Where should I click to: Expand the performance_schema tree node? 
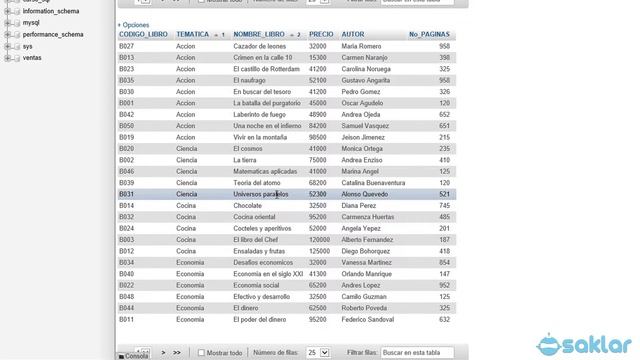pos(7,35)
